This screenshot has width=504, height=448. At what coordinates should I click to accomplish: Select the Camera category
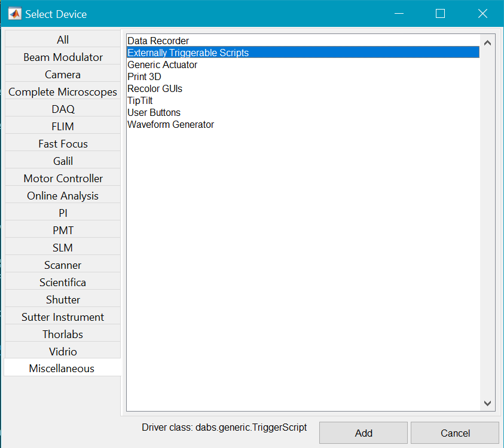point(63,75)
